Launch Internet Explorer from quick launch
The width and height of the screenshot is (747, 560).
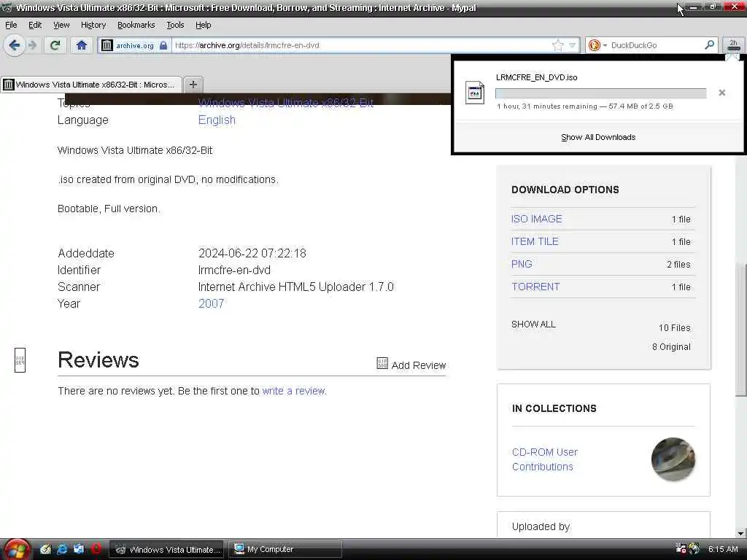coord(62,549)
